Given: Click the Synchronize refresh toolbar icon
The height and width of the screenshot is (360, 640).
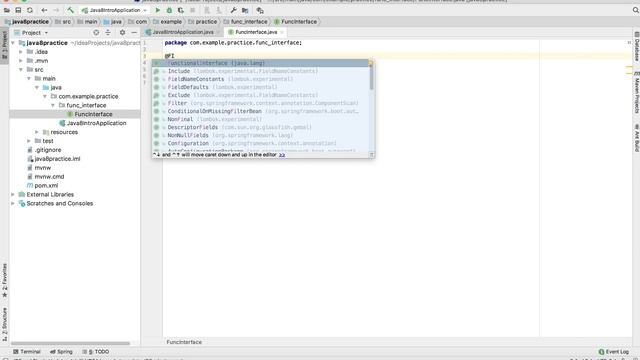Looking at the screenshot, I should 30,10.
